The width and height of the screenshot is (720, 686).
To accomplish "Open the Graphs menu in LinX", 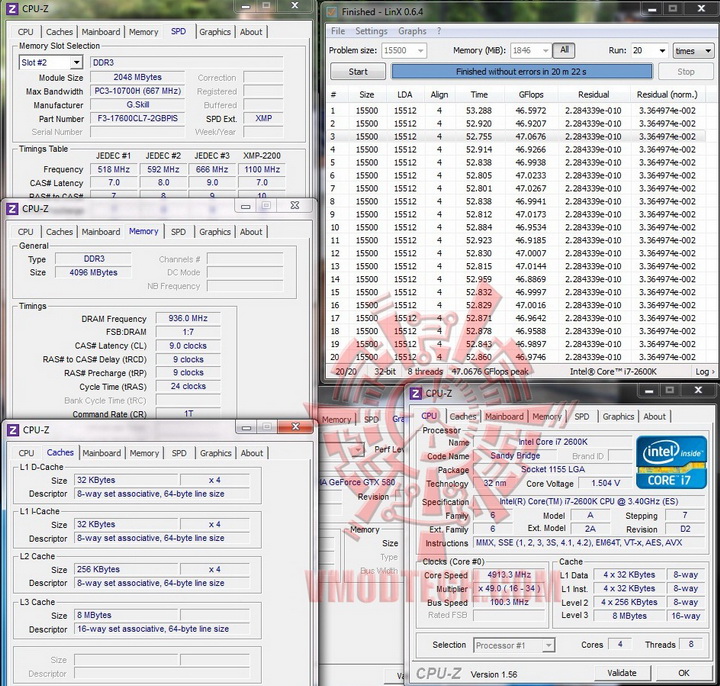I will pyautogui.click(x=412, y=31).
